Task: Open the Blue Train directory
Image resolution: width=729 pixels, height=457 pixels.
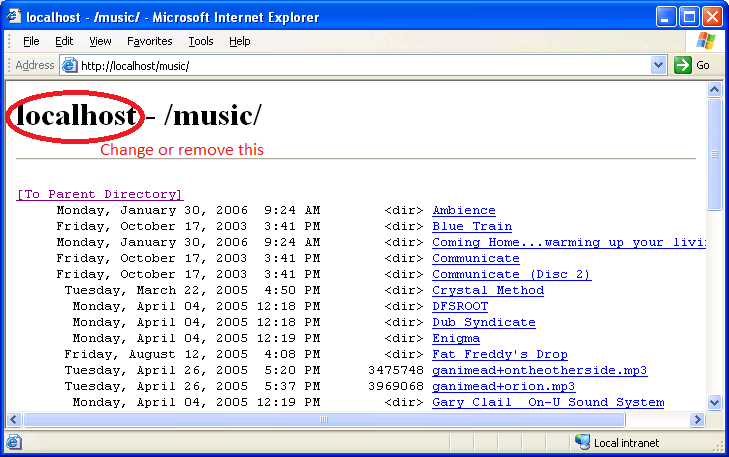Action: coord(472,226)
